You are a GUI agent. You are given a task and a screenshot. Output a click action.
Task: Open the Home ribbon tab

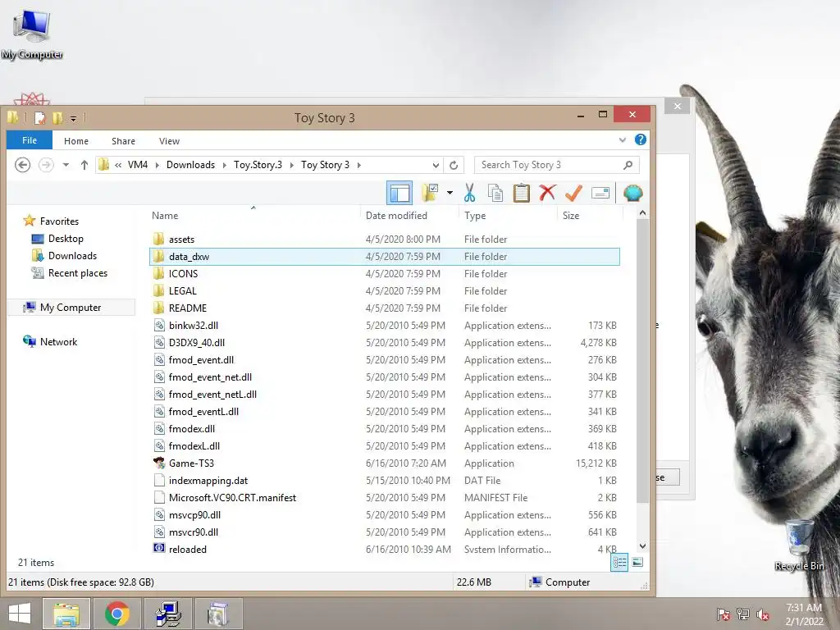(x=76, y=141)
